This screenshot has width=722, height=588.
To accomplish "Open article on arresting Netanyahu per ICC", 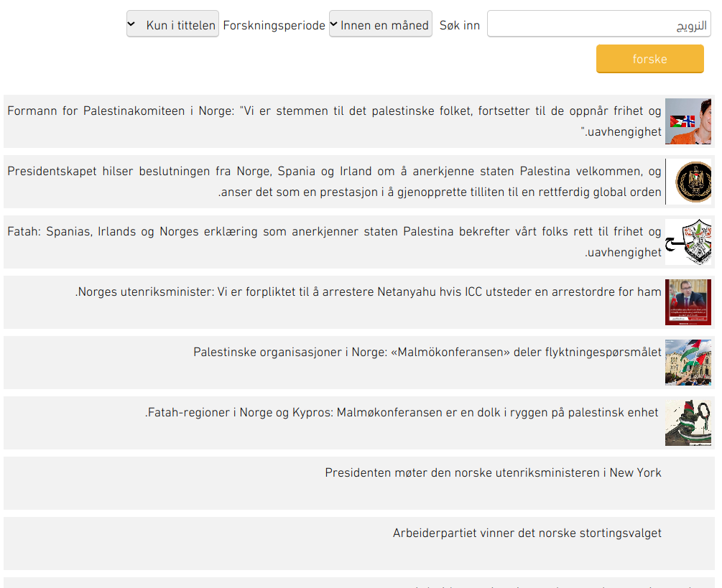I will pos(369,292).
